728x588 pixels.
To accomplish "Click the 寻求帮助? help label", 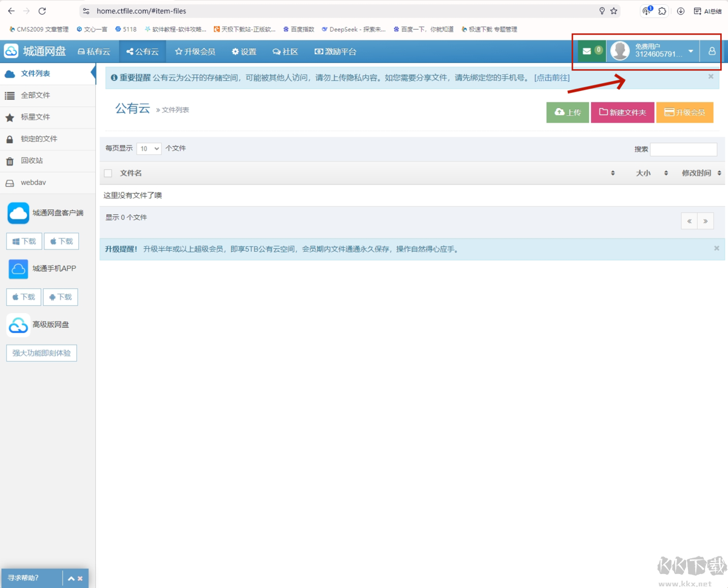I will point(23,578).
